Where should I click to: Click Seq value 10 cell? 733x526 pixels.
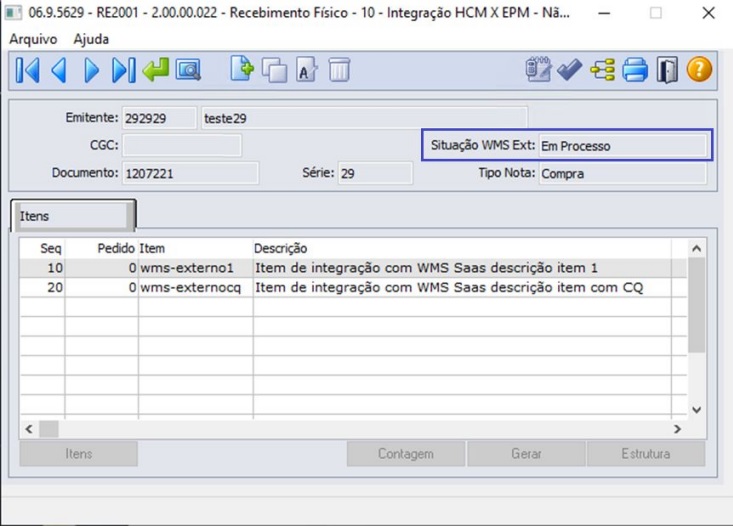click(x=42, y=268)
